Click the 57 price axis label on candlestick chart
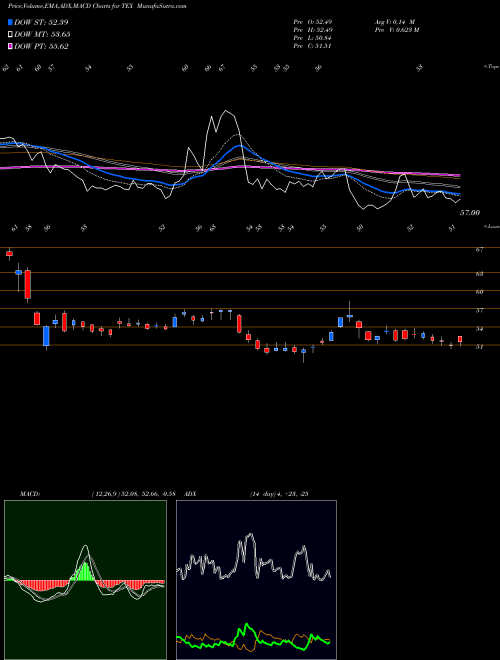 (479, 310)
